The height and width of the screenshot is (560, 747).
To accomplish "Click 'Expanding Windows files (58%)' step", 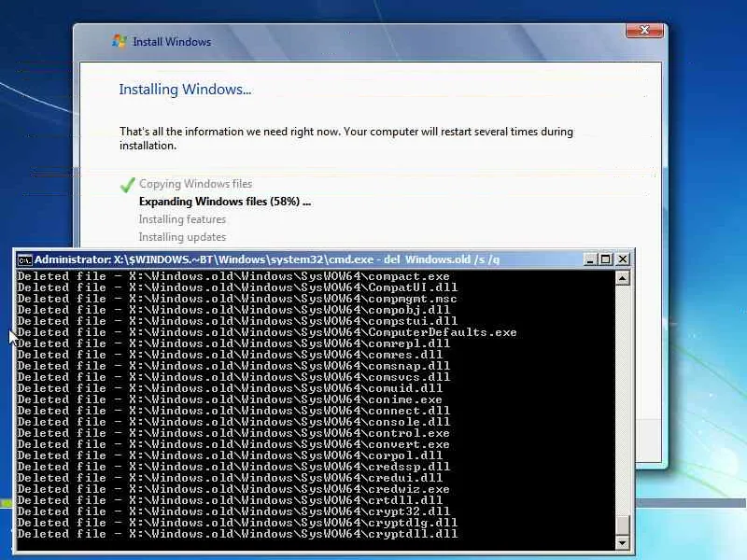I will pyautogui.click(x=225, y=202).
